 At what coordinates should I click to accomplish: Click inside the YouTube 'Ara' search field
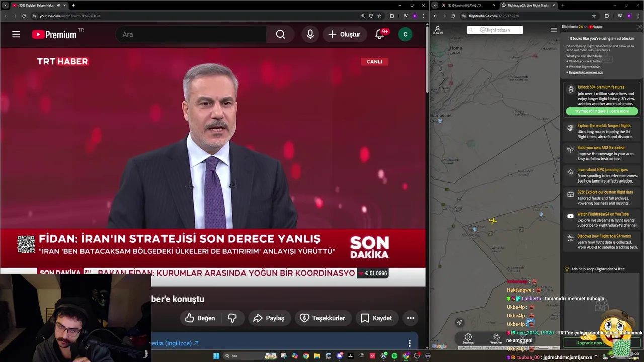click(191, 34)
